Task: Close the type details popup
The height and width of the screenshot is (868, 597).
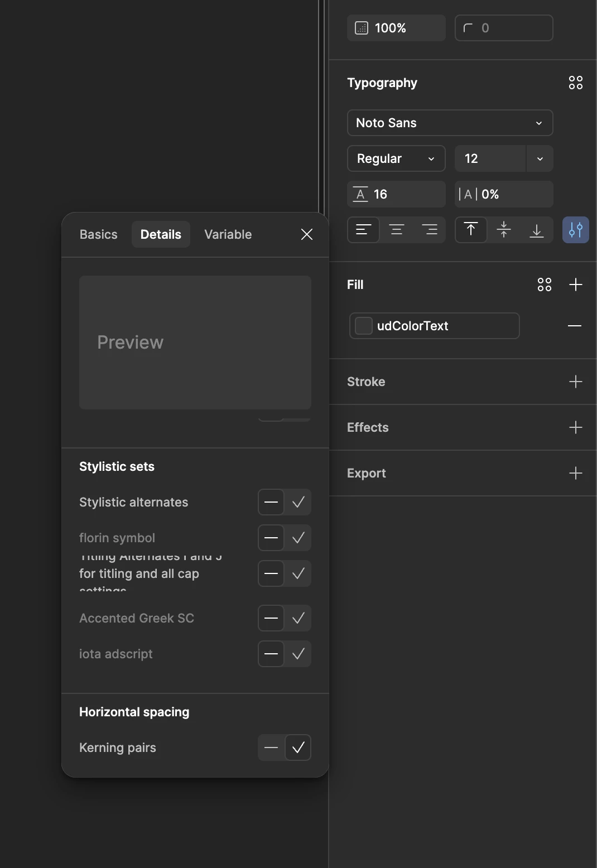Action: [x=307, y=234]
